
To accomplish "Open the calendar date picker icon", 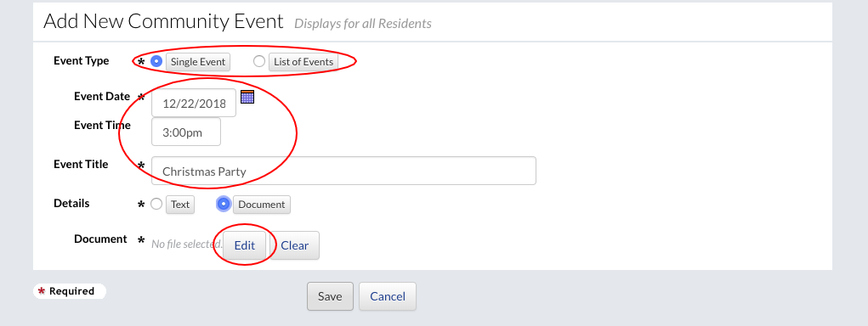I will [x=247, y=97].
